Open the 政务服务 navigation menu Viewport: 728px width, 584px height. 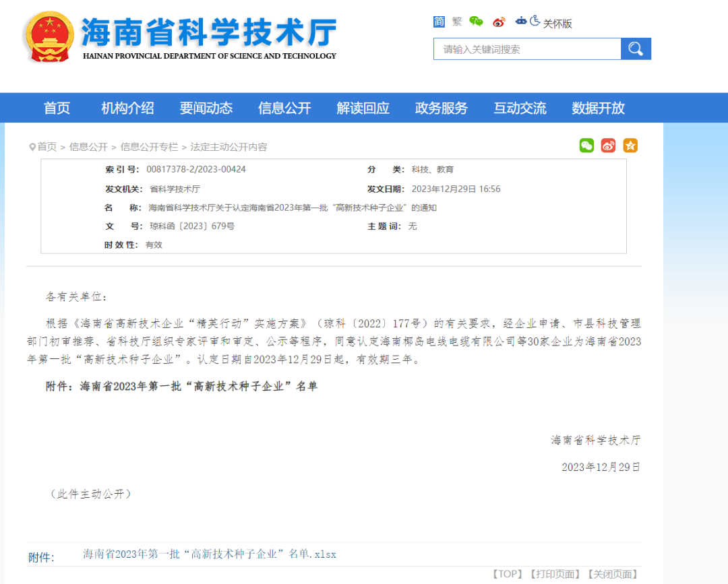pos(442,108)
